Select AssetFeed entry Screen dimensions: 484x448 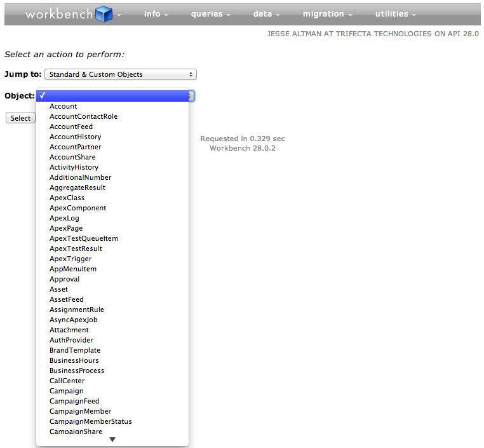click(x=112, y=300)
